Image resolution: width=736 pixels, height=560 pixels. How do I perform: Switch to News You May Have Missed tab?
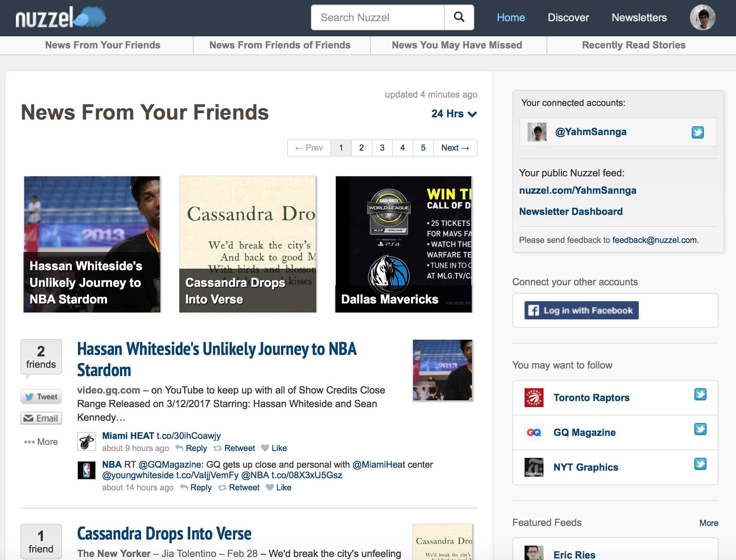pyautogui.click(x=457, y=45)
